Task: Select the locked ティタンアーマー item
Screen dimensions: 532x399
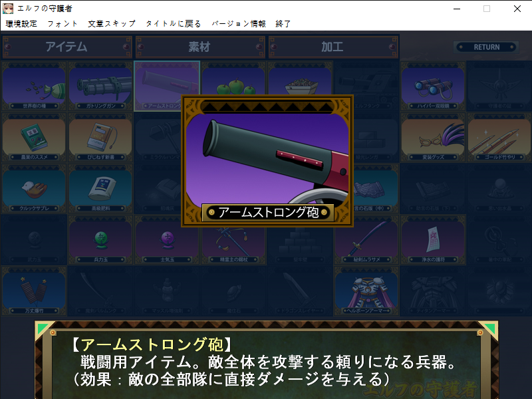Action: 433,291
